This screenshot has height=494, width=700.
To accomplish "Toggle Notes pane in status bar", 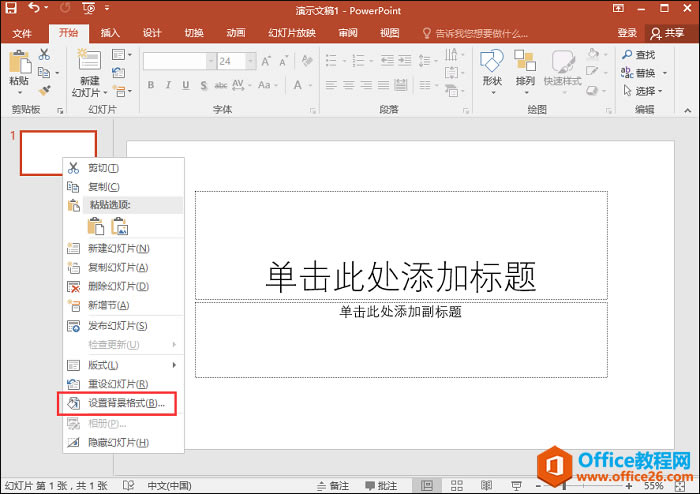I will click(333, 486).
